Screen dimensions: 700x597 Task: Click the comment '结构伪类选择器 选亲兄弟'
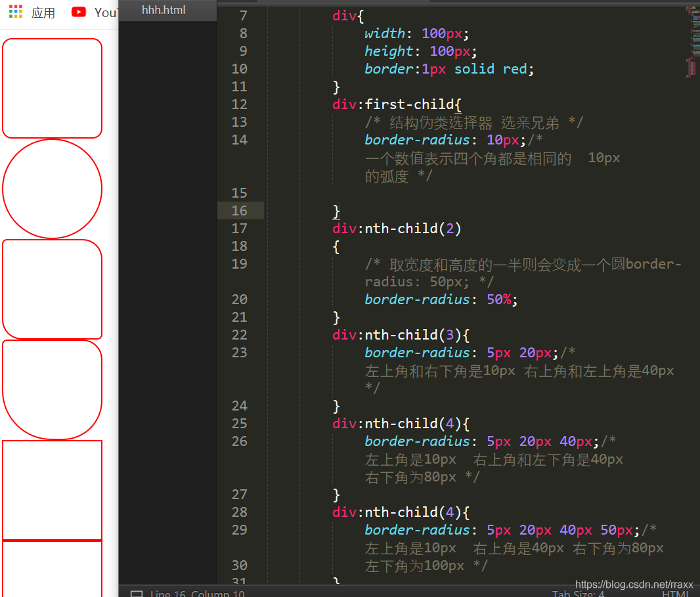click(474, 122)
